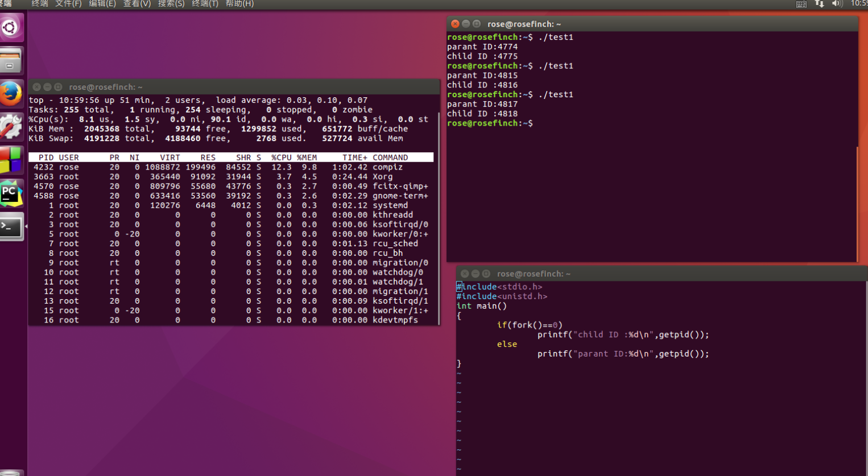Launch Firefox browser from launcher
This screenshot has width=868, height=476.
[x=11, y=93]
